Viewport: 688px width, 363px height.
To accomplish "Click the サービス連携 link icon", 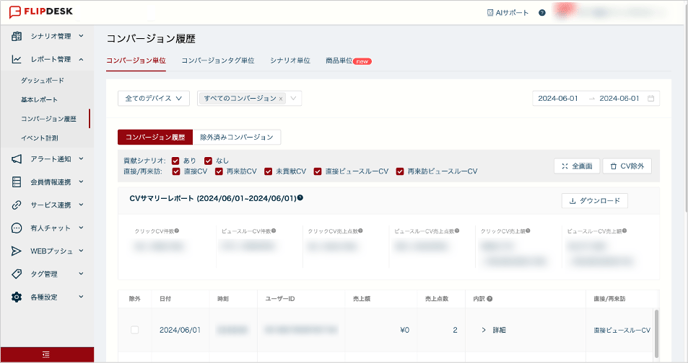I will 17,205.
